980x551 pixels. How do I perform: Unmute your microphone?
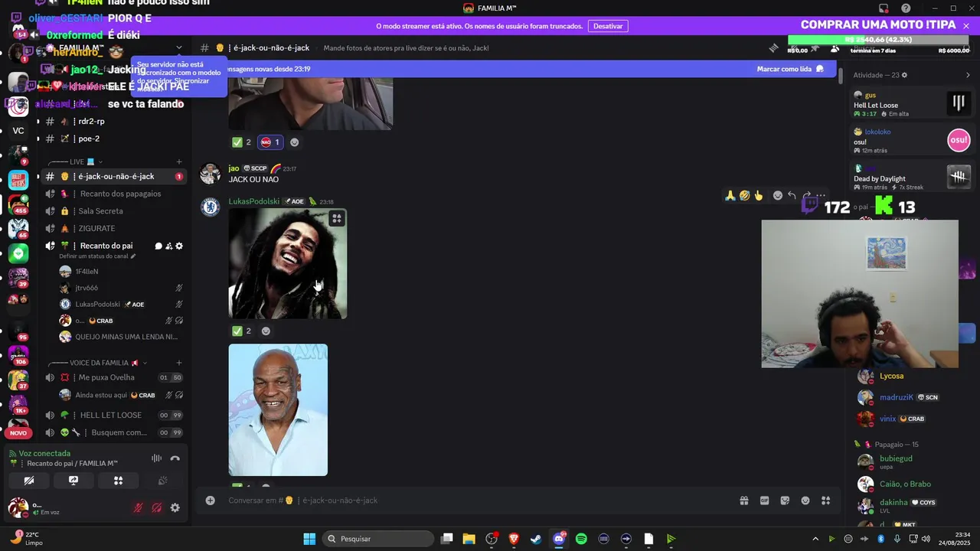(x=139, y=507)
